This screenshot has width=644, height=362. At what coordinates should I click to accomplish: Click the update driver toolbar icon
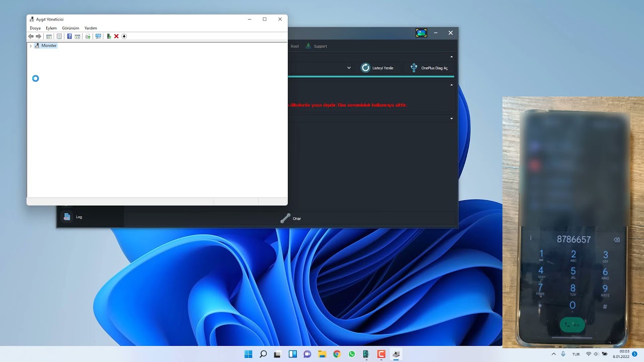[88, 36]
